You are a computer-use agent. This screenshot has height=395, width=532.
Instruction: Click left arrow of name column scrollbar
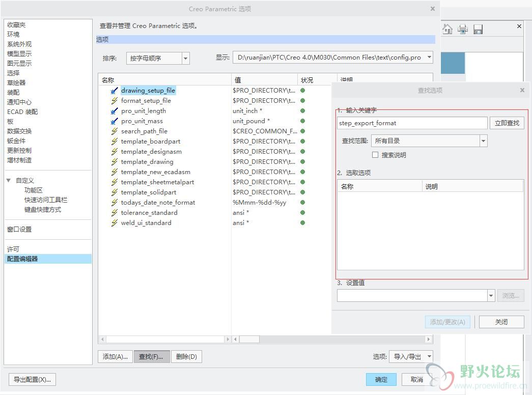click(x=102, y=340)
